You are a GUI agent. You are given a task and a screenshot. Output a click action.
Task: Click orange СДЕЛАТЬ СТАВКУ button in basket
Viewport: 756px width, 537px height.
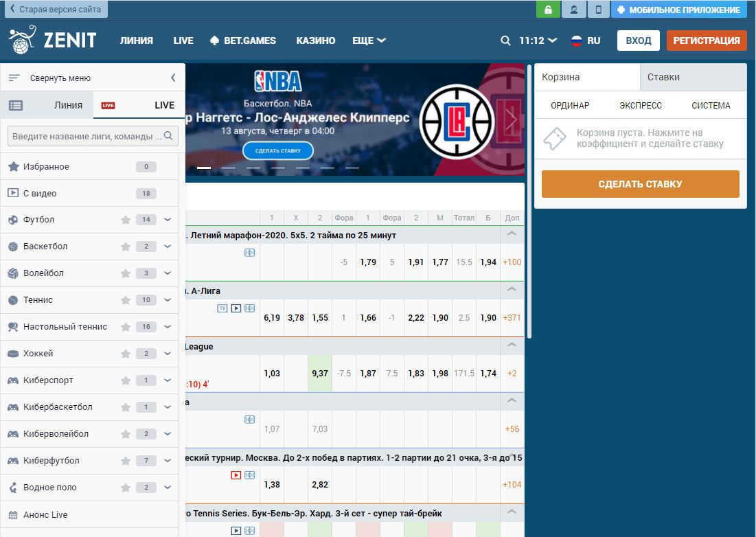[640, 183]
